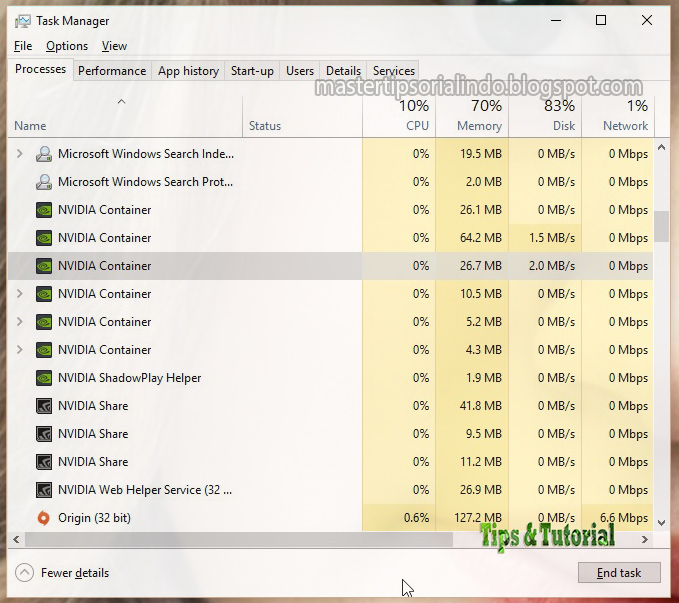The height and width of the screenshot is (603, 679).
Task: Click the 2.0 MB/s disk cell
Action: click(x=545, y=266)
